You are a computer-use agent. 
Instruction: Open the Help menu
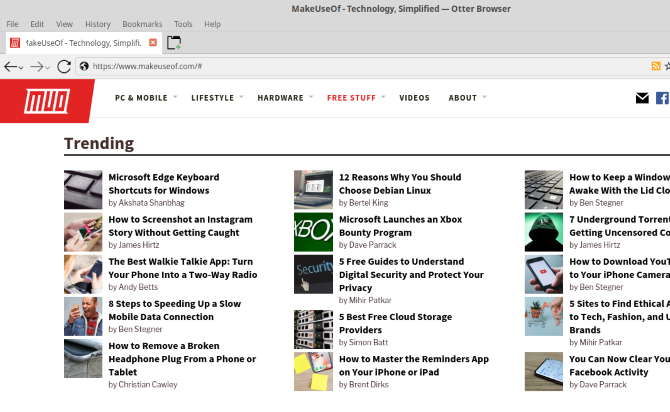[x=212, y=24]
